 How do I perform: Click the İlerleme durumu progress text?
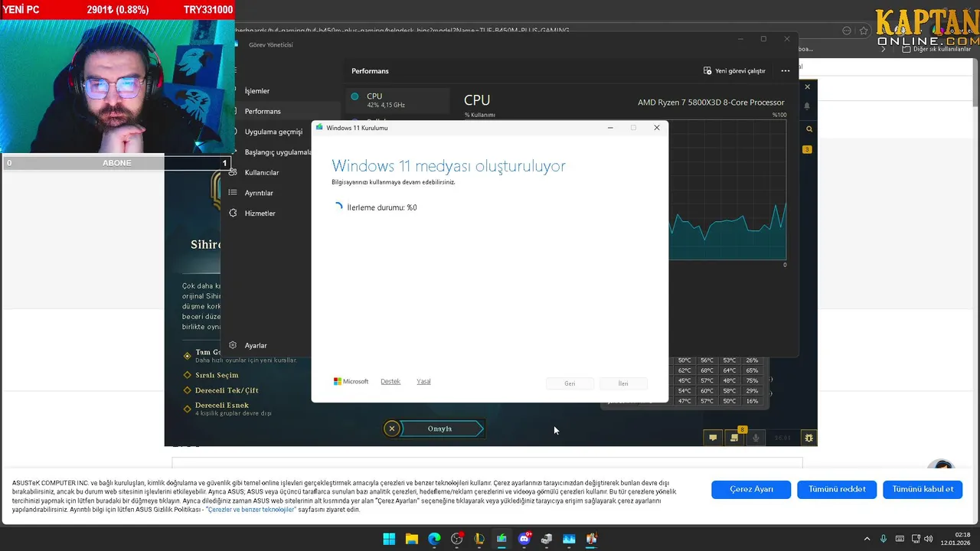382,207
